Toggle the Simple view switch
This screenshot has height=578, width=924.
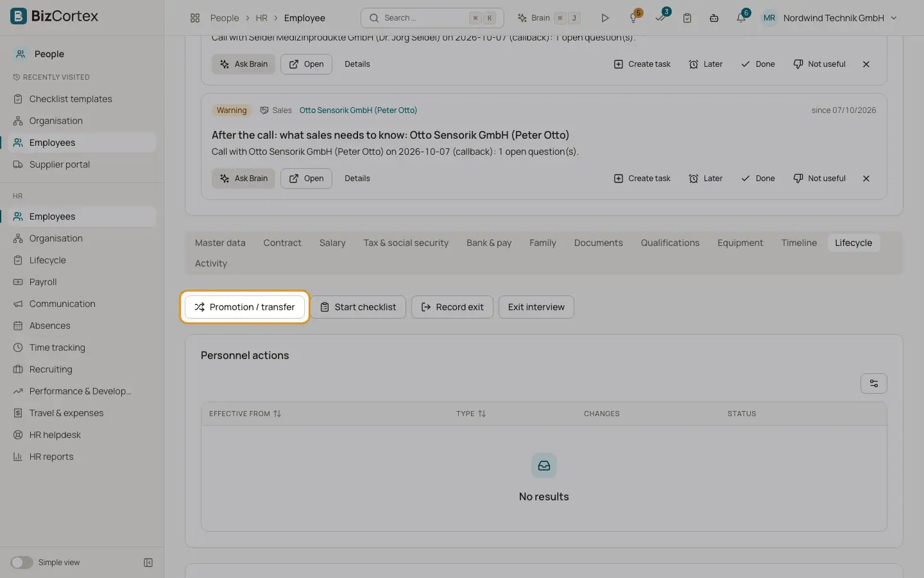(22, 563)
